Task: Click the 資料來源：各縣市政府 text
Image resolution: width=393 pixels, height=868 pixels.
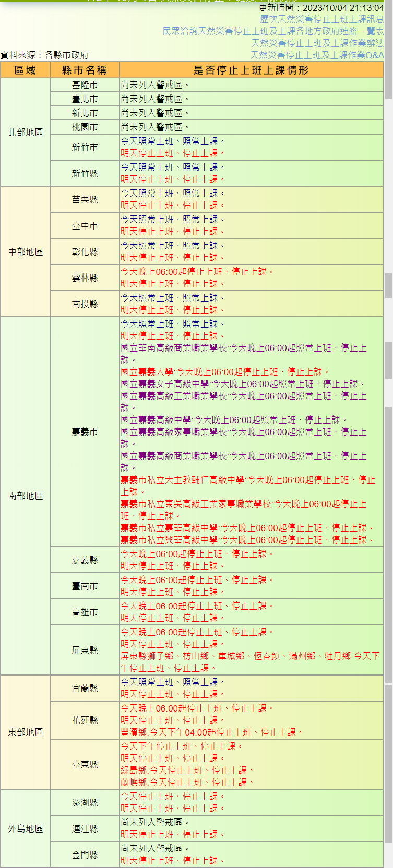Action: (44, 55)
